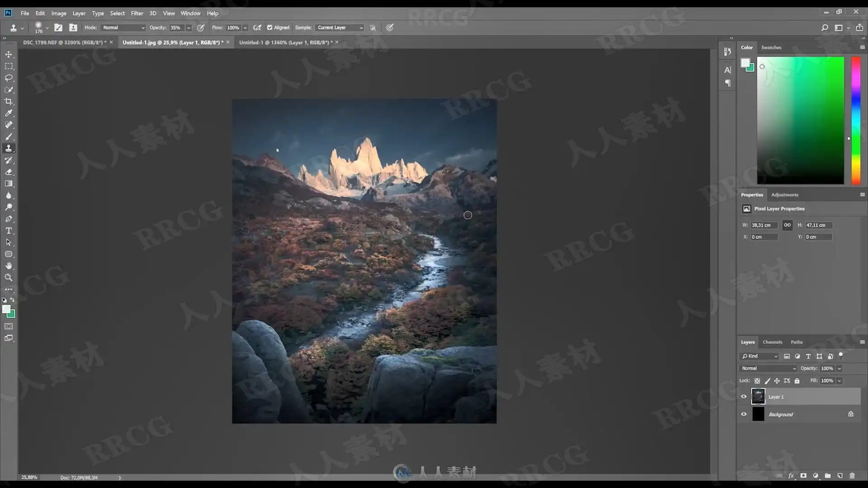Image resolution: width=868 pixels, height=488 pixels.
Task: Select the Eraser tool
Action: point(9,172)
